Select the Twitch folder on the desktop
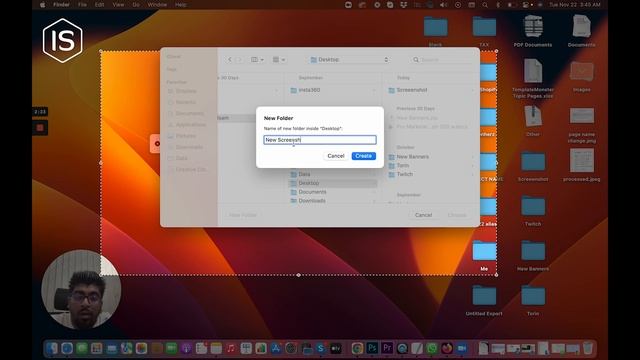Image resolution: width=640 pixels, height=360 pixels. click(533, 211)
